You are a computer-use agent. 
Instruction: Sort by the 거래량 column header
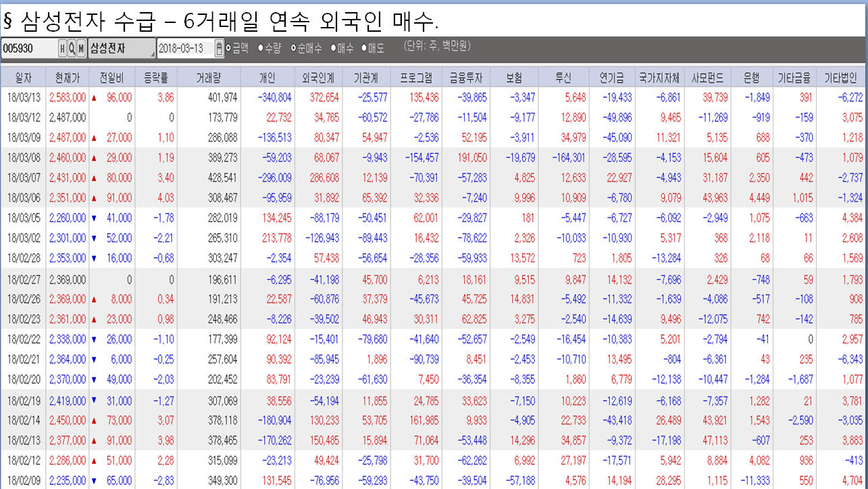[209, 76]
